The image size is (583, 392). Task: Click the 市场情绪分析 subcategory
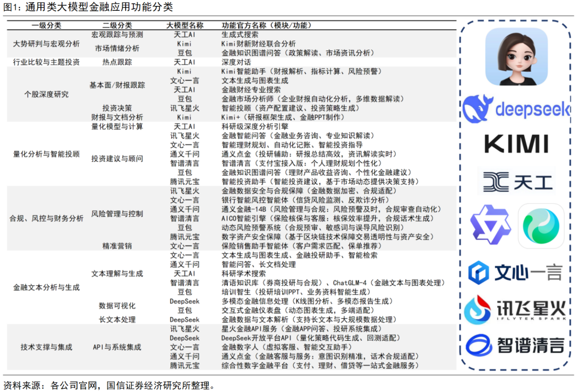click(117, 49)
